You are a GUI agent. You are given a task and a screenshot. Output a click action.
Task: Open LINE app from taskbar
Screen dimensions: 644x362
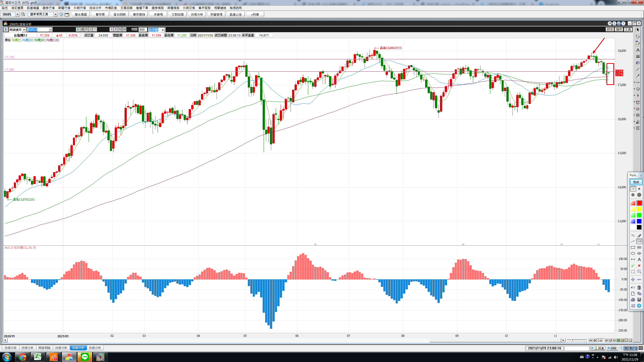[x=85, y=357]
